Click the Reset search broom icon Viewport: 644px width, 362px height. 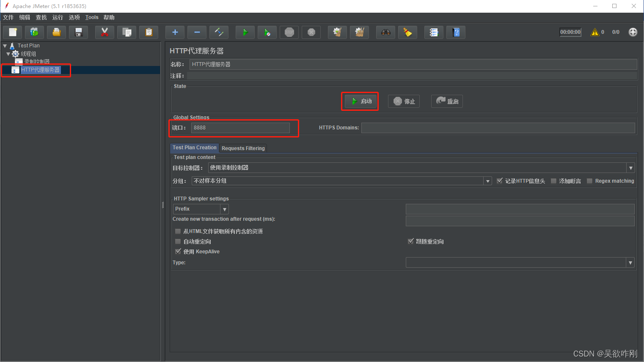[x=407, y=32]
